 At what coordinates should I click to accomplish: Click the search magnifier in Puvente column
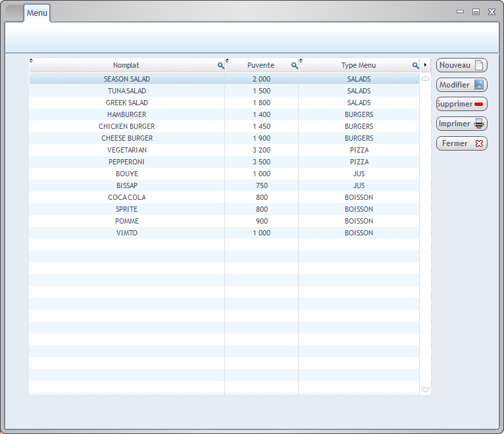[x=295, y=66]
